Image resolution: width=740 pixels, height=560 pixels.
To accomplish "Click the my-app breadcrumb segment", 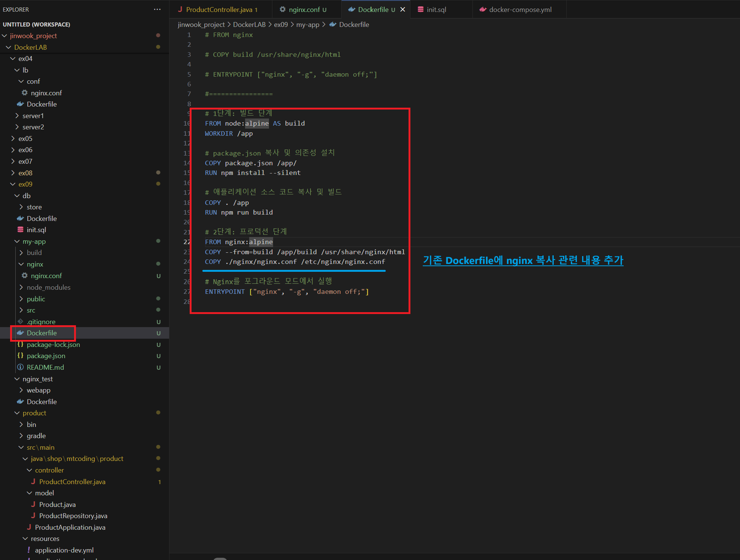I will [308, 25].
